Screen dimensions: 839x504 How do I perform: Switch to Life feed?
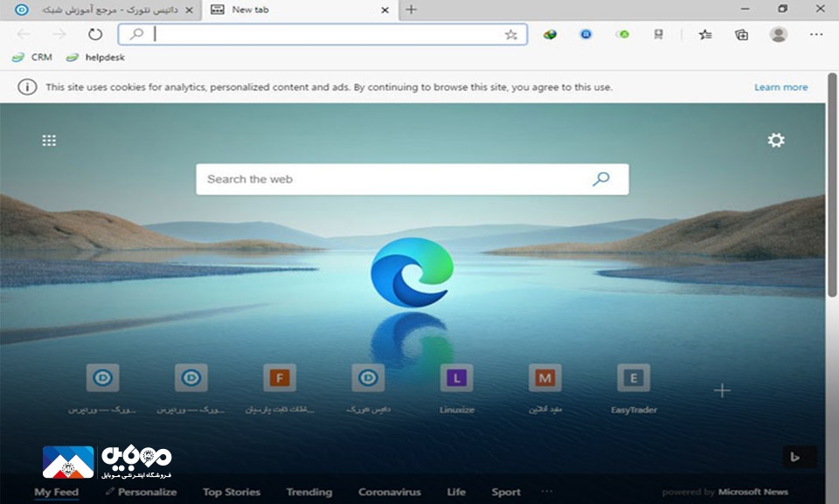(456, 492)
